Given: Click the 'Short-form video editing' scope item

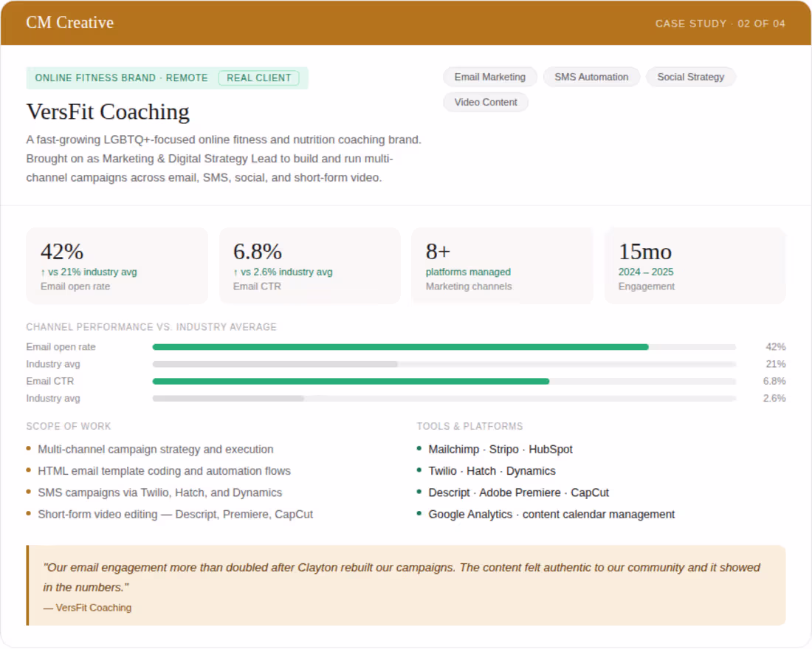Looking at the screenshot, I should (x=176, y=515).
